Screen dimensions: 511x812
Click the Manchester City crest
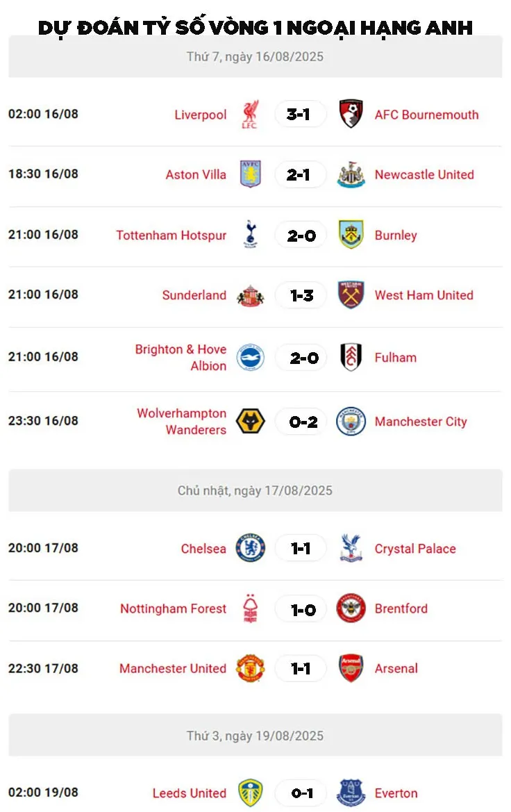point(351,421)
